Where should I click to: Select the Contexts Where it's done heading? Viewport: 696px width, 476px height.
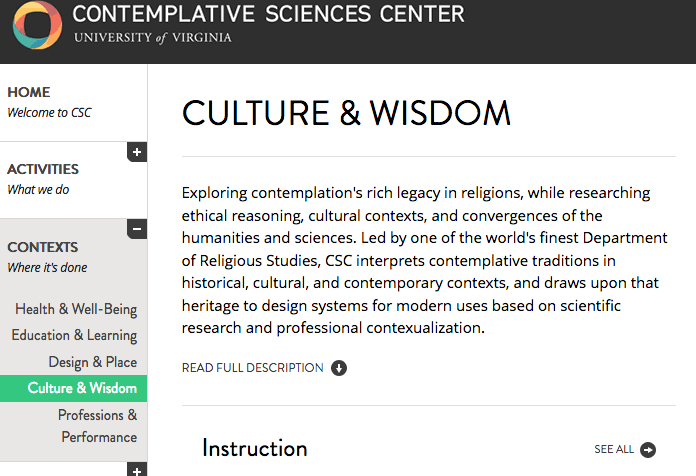(47, 257)
